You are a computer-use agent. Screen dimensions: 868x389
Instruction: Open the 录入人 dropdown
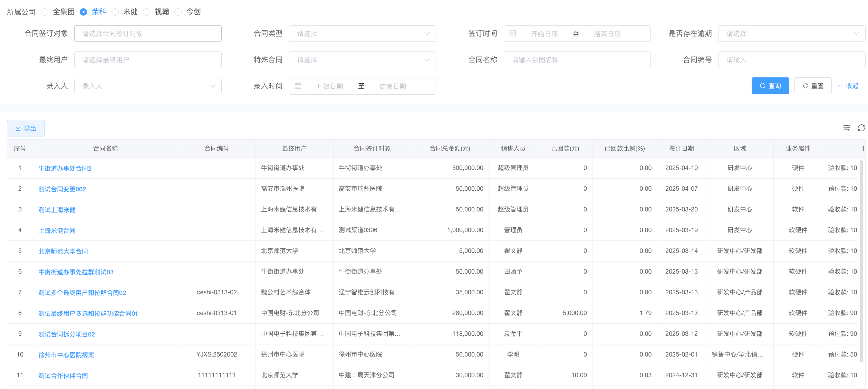tap(148, 86)
